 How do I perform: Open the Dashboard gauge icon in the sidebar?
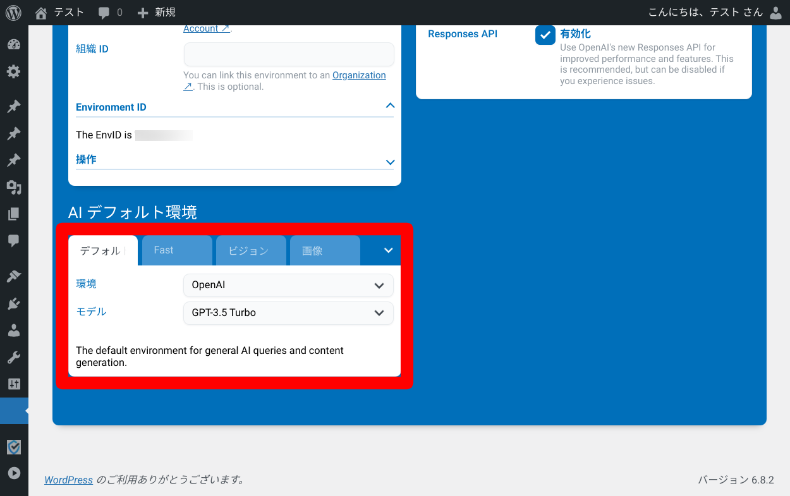click(x=14, y=44)
